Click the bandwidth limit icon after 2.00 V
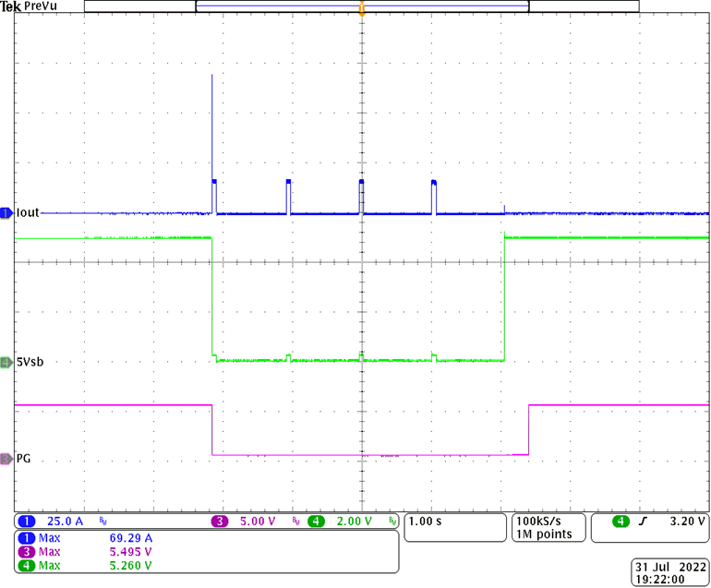Image resolution: width=711 pixels, height=588 pixels. click(392, 522)
